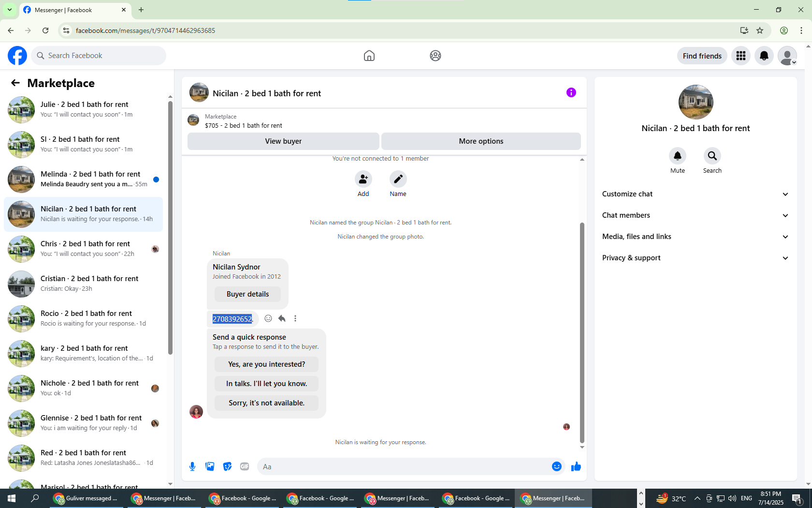Click the Search Facebook field
This screenshot has height=508, width=812.
(99, 56)
